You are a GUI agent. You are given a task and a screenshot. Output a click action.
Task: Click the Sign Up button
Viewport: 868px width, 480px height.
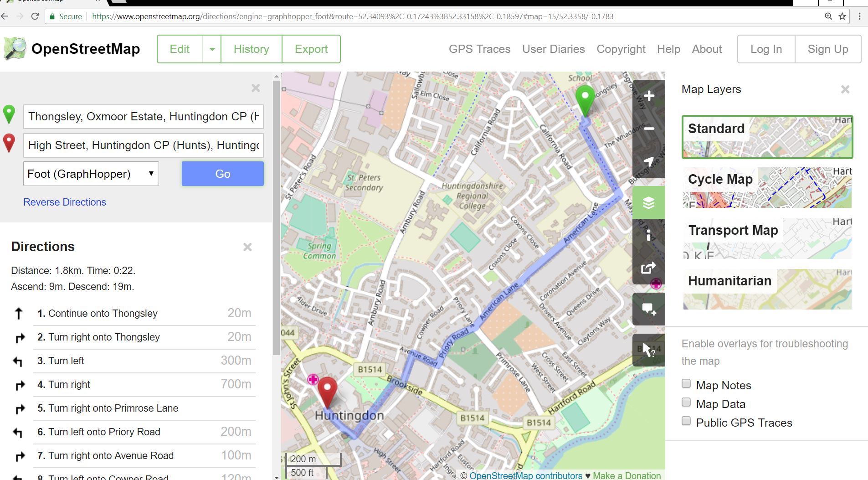828,49
